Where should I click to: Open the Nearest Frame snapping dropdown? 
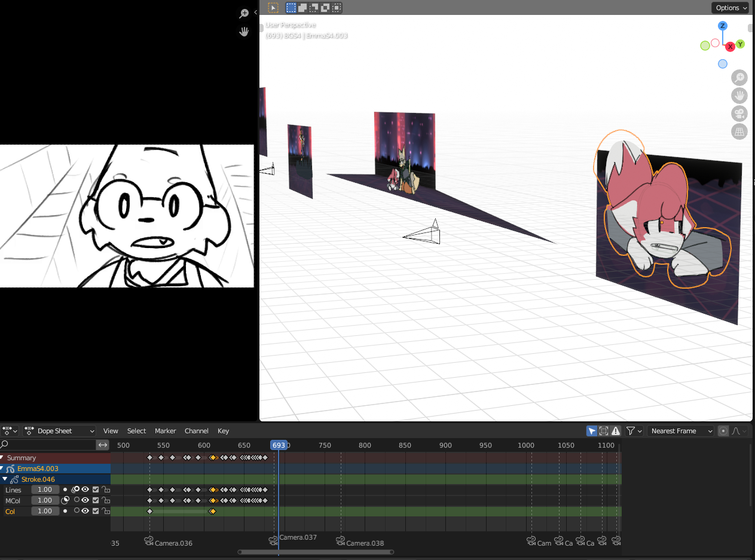coord(681,431)
